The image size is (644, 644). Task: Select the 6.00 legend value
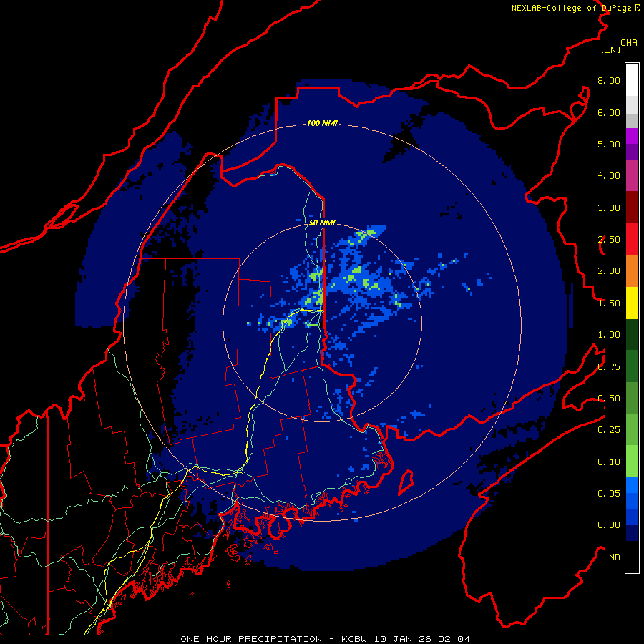coord(609,112)
